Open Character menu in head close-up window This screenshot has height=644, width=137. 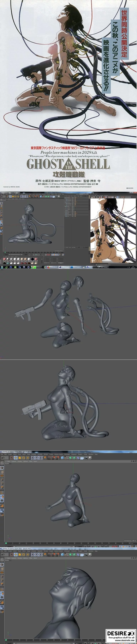point(74,551)
